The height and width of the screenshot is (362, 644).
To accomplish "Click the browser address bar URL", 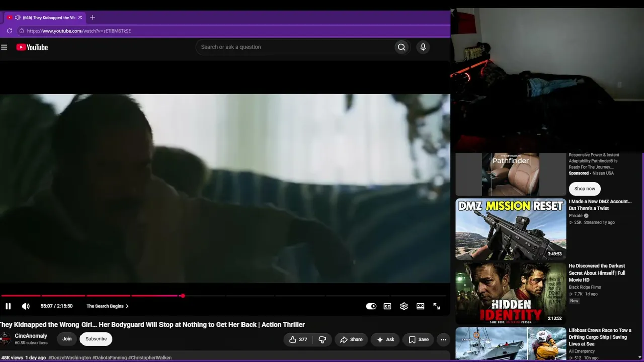I will [79, 31].
